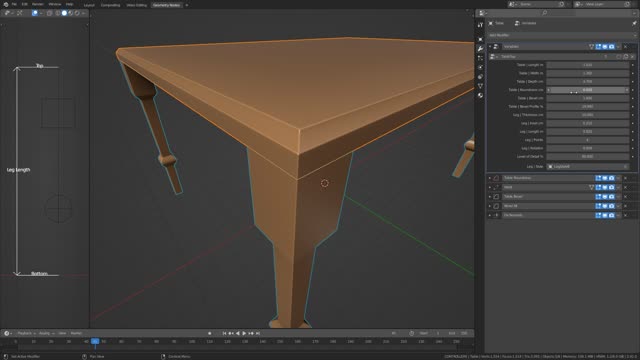
Task: Open the Physics properties tab
Action: pos(480,67)
